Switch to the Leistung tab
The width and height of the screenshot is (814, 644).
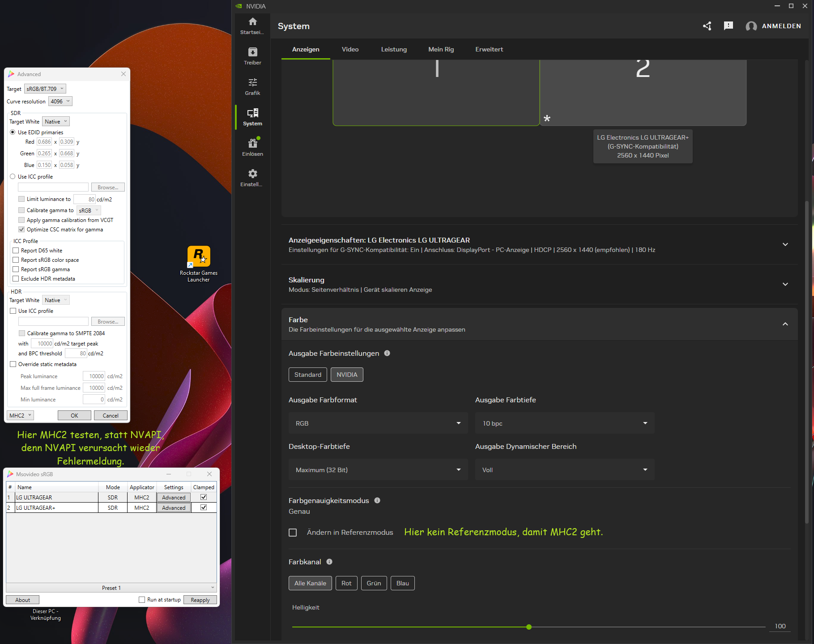tap(394, 49)
